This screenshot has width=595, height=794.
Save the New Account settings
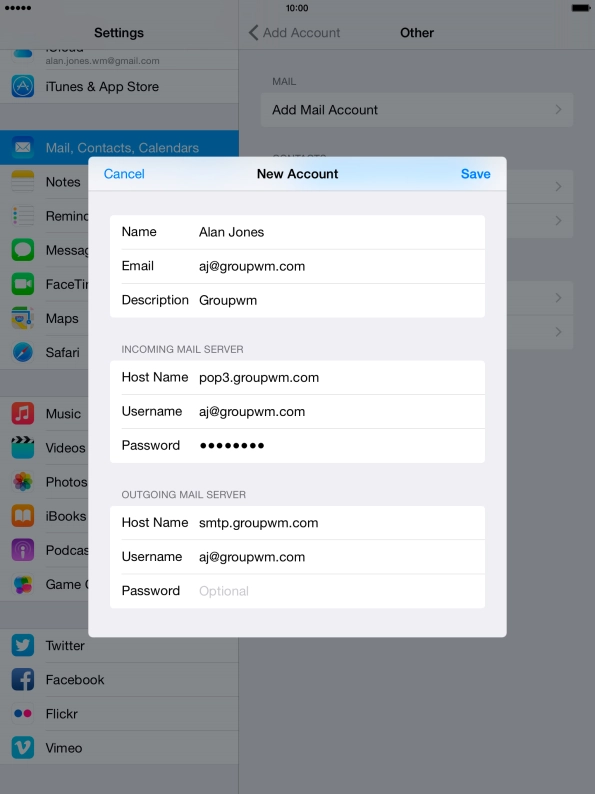pos(475,174)
